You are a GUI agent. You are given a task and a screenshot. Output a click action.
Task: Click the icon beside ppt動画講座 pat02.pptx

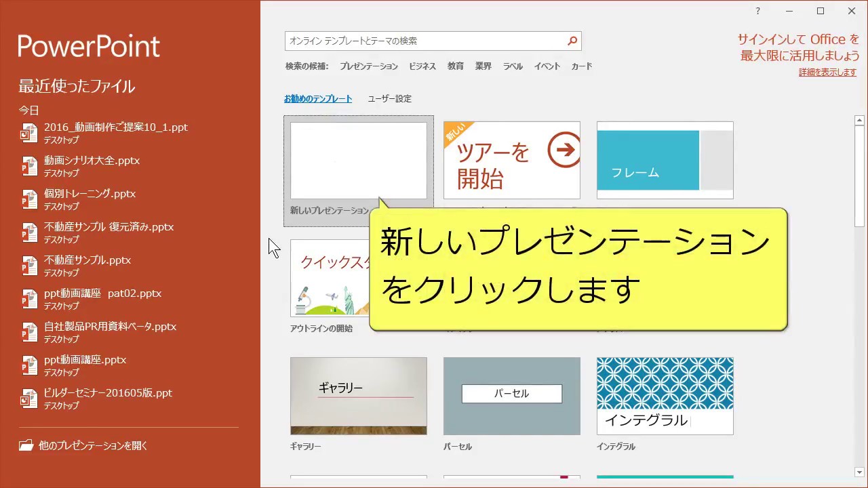[x=28, y=299]
